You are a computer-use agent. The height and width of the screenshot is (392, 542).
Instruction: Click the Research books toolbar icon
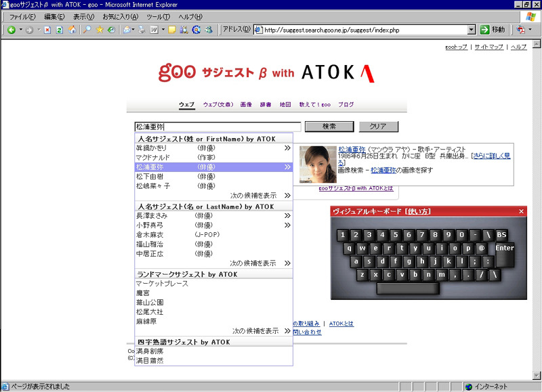(184, 30)
